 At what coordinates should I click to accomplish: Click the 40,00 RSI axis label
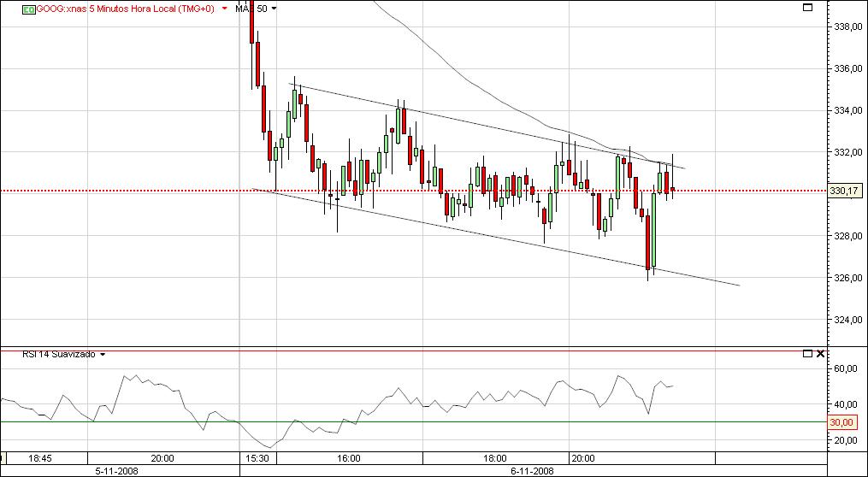845,404
